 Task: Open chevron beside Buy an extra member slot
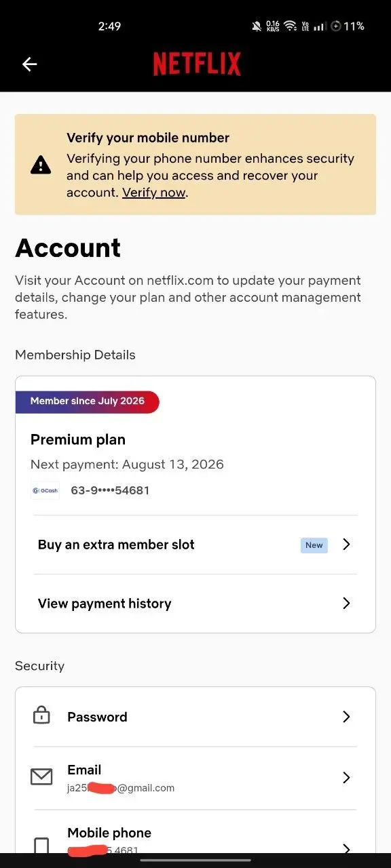(x=346, y=545)
